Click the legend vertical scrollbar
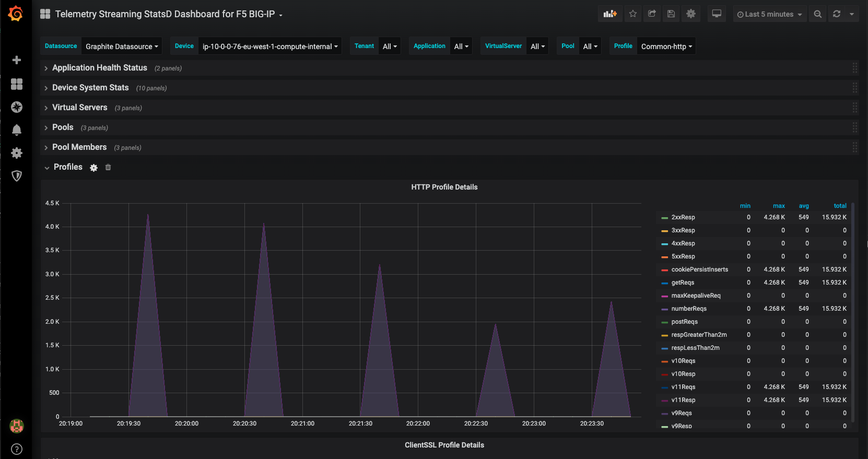Screen dimensions: 868x459 pyautogui.click(x=853, y=312)
